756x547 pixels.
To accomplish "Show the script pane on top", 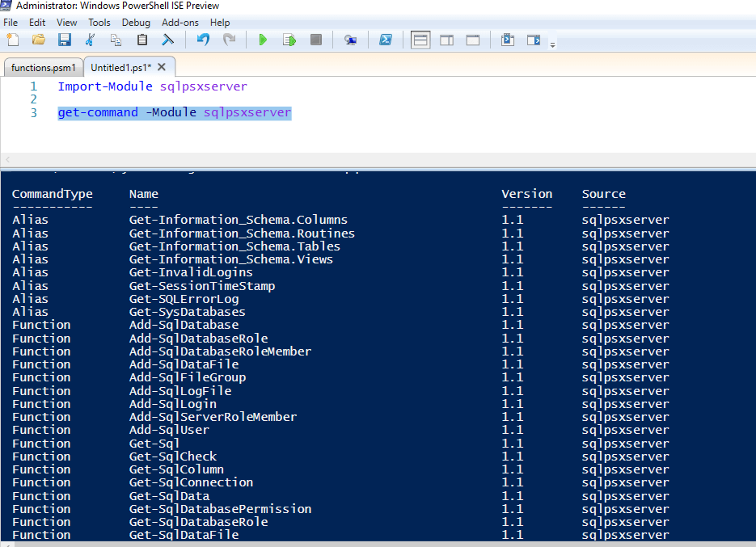I will click(420, 40).
